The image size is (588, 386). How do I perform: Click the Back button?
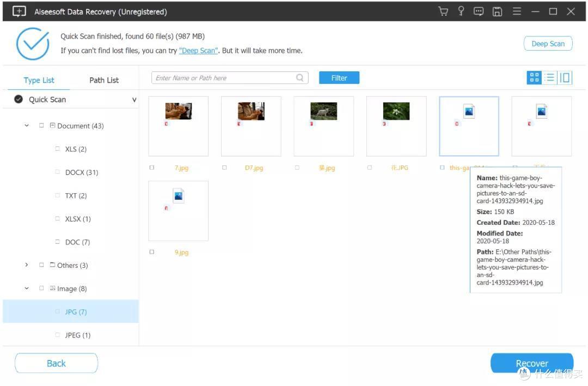coord(56,363)
